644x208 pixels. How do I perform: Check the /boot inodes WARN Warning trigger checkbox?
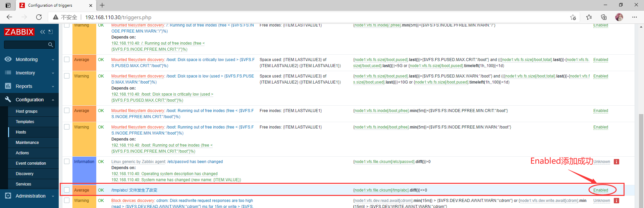click(67, 127)
